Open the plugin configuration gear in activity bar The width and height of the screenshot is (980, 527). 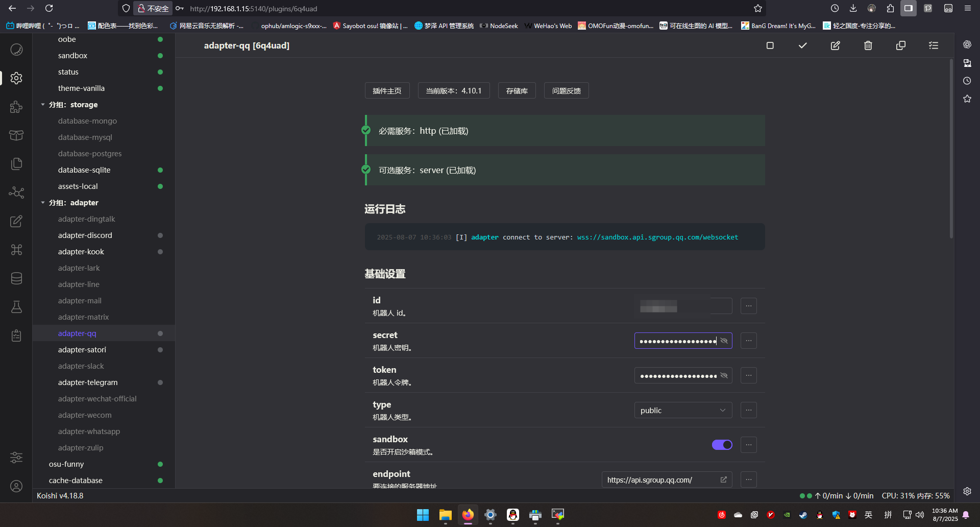16,78
